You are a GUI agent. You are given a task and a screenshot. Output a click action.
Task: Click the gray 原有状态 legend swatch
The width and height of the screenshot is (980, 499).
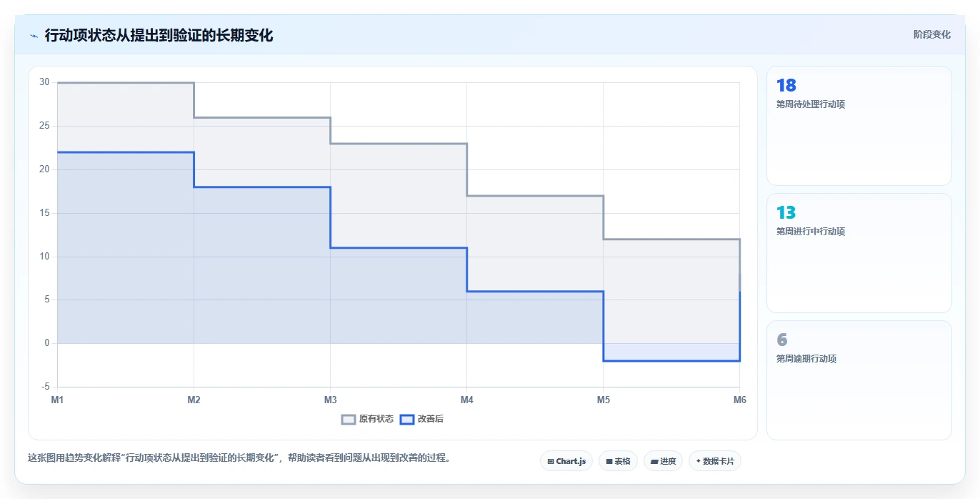coord(349,420)
